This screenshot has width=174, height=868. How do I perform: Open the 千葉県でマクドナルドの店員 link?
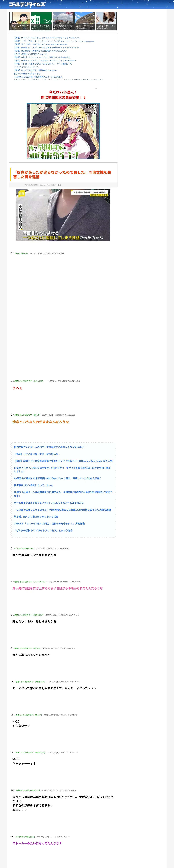point(45,61)
